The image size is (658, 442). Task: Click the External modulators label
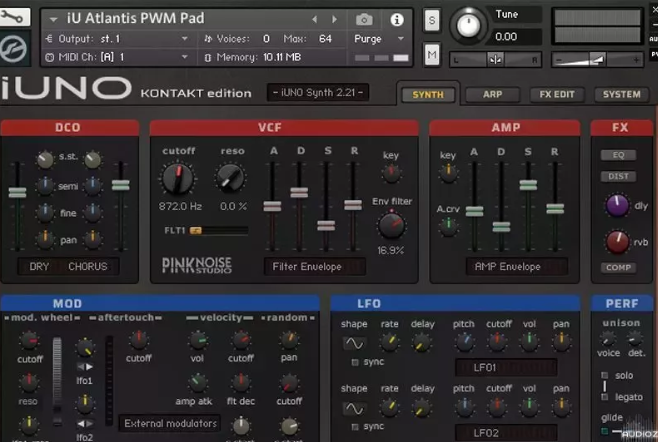[170, 424]
